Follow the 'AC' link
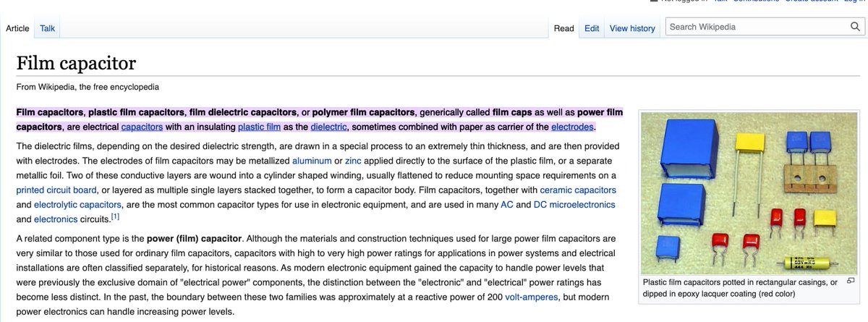 507,205
